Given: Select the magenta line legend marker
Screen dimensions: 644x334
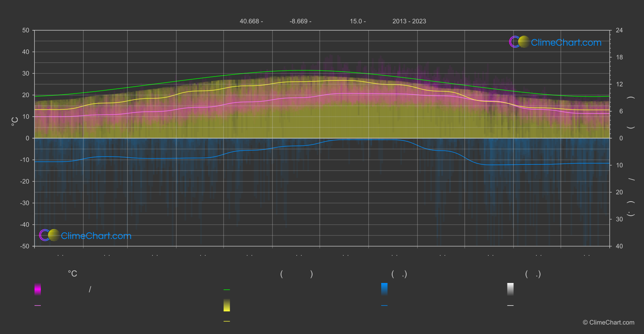Looking at the screenshot, I should click(x=38, y=306).
